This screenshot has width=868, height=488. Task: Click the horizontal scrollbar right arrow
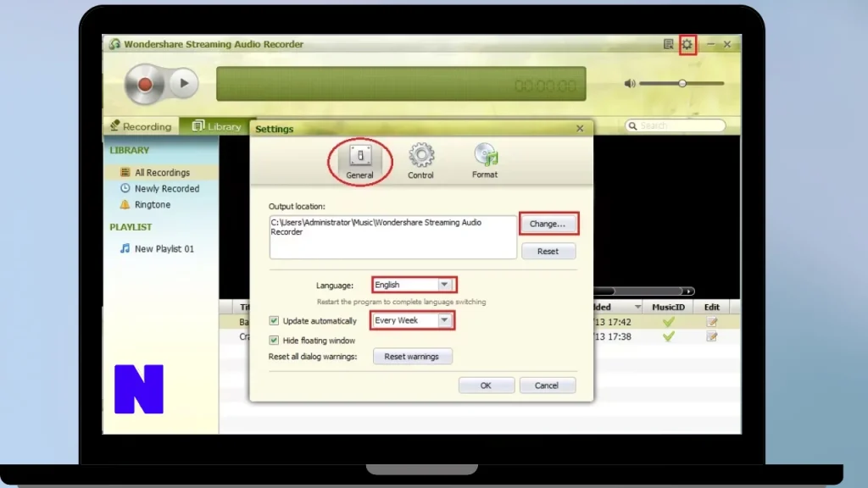[688, 291]
